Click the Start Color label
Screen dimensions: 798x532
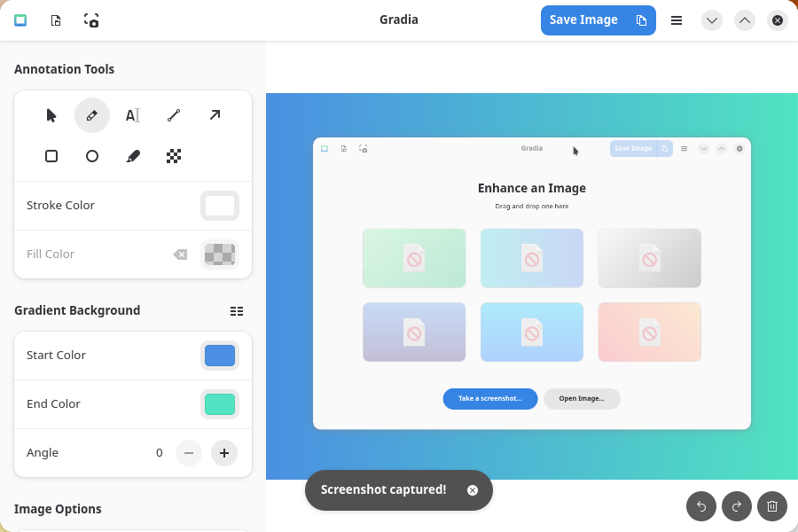click(x=56, y=355)
